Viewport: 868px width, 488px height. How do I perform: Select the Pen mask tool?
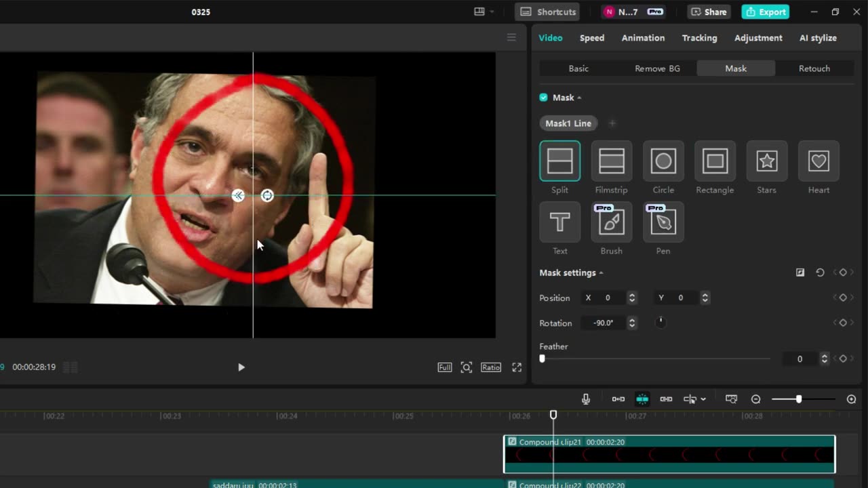click(x=663, y=222)
